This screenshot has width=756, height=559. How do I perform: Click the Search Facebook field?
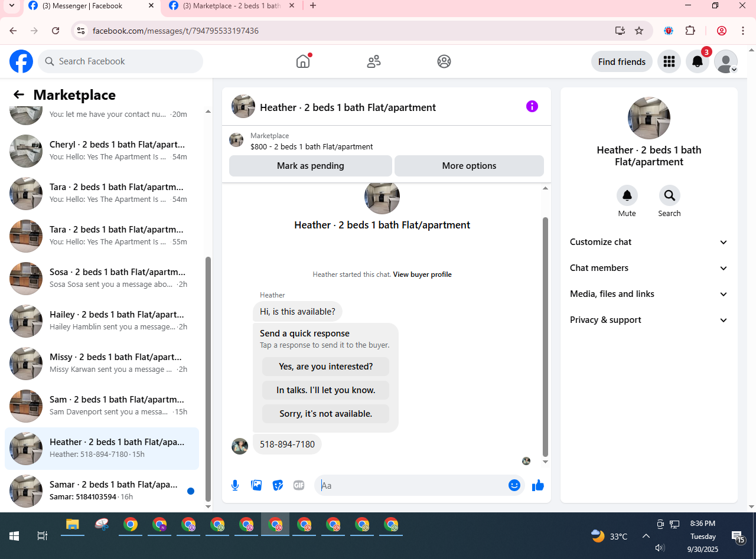120,61
